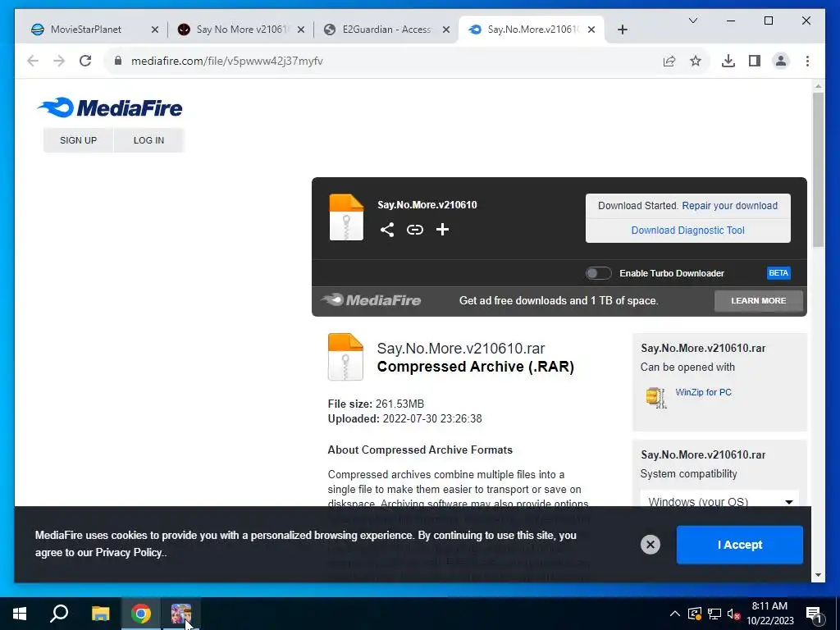The height and width of the screenshot is (630, 840).
Task: Close the MovieStarPlanet tab
Action: pos(155,30)
